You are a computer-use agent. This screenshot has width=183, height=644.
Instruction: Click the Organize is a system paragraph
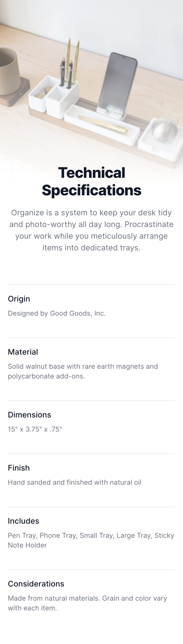[91, 230]
